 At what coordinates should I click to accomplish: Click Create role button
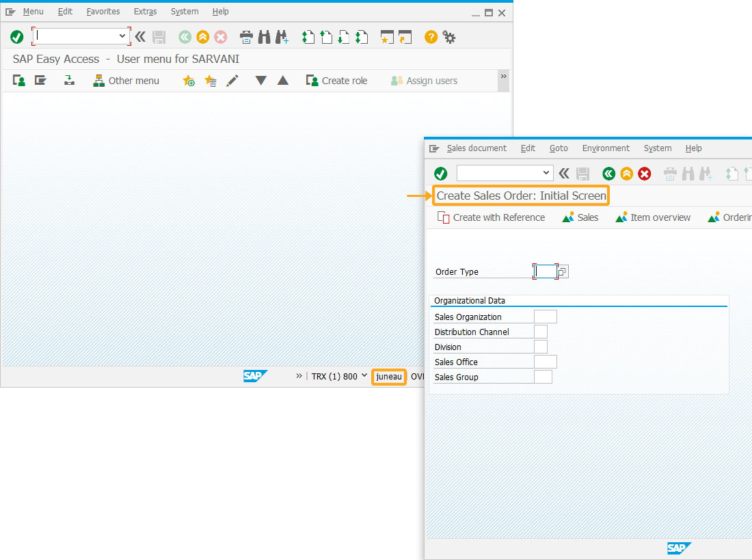336,81
